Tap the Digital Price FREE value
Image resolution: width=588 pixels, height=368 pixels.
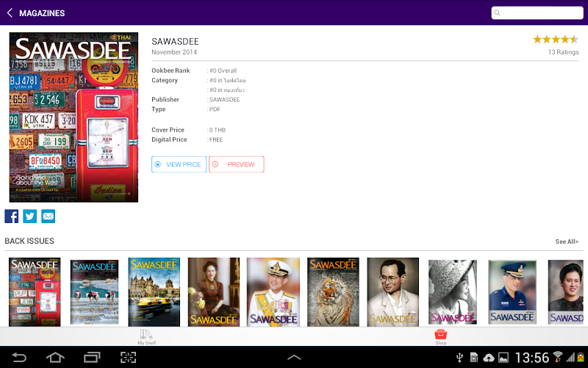click(216, 140)
